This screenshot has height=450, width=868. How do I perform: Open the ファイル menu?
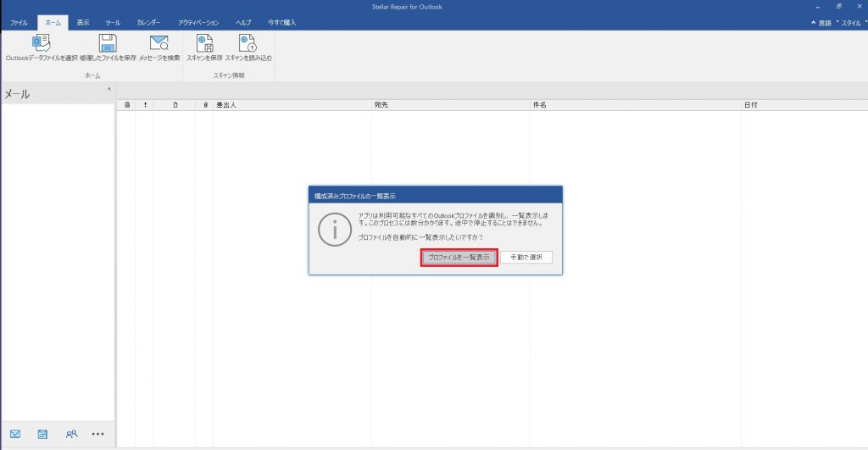(x=19, y=23)
